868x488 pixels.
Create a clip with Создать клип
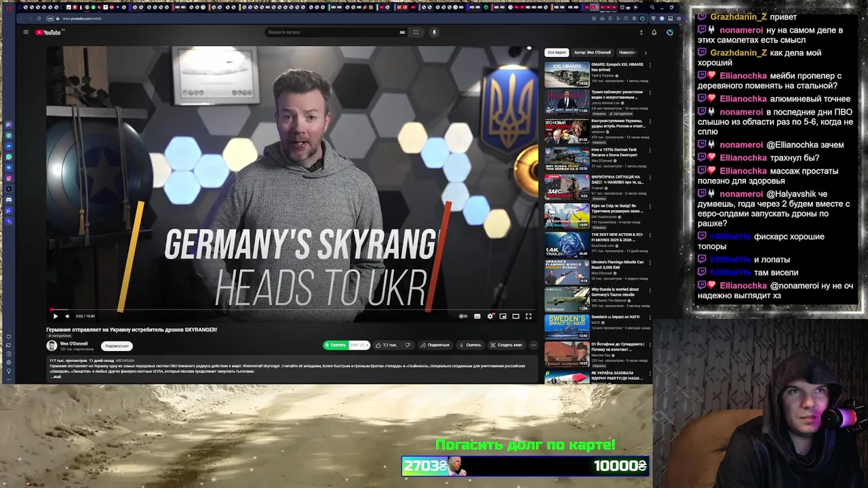(507, 345)
